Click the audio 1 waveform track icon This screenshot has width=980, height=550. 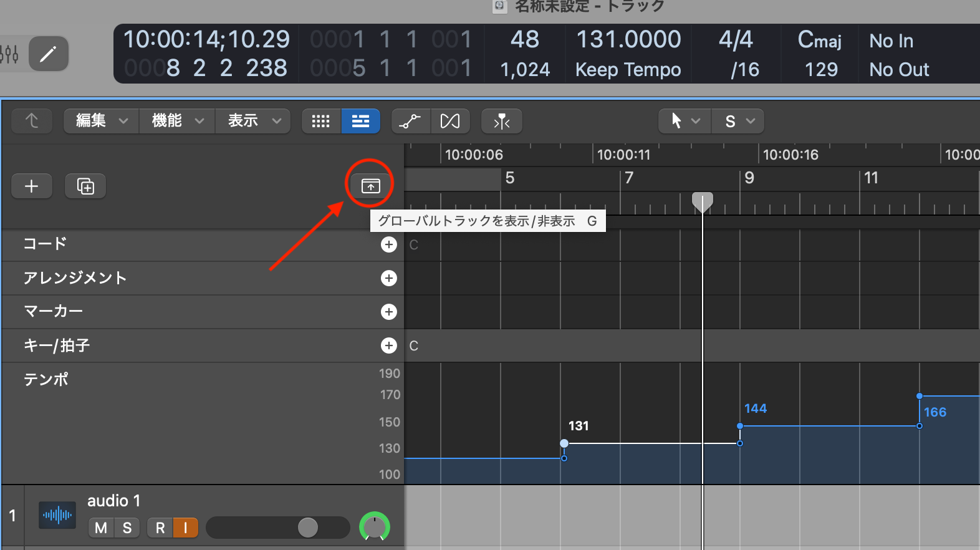[x=57, y=515]
